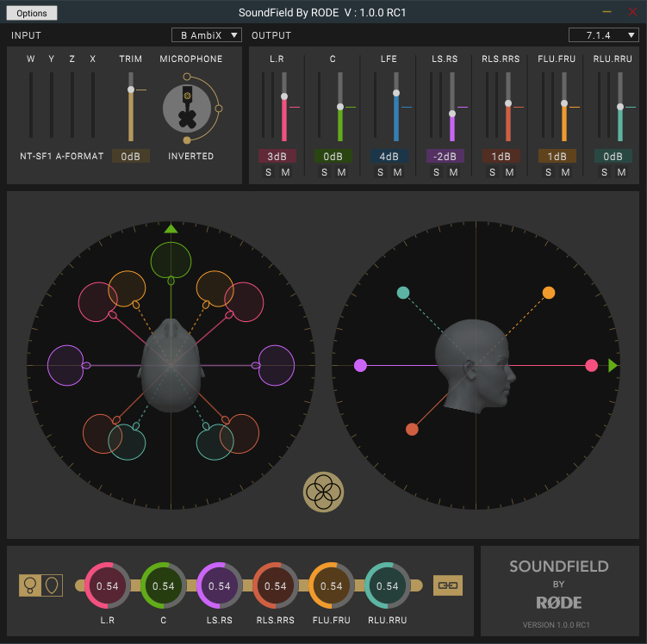Screen dimensions: 647x644
Task: Click the microphone orientation icon
Action: click(x=186, y=109)
